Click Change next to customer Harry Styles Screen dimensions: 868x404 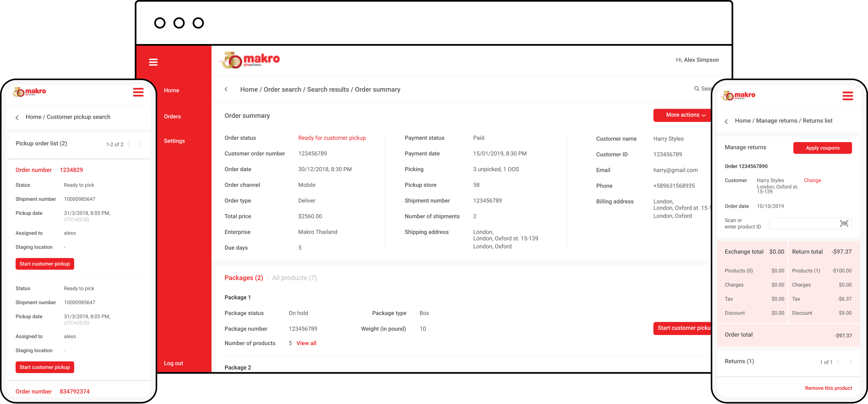pyautogui.click(x=812, y=180)
